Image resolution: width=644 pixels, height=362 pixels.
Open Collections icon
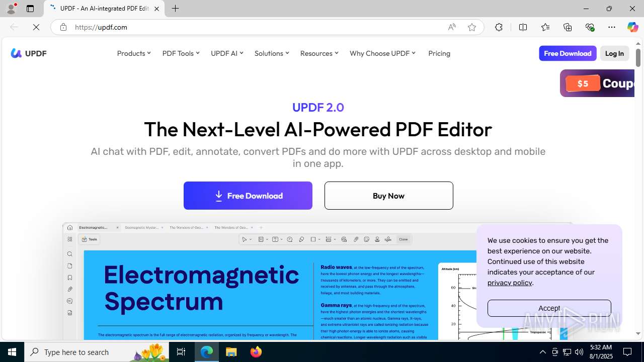coord(568,27)
